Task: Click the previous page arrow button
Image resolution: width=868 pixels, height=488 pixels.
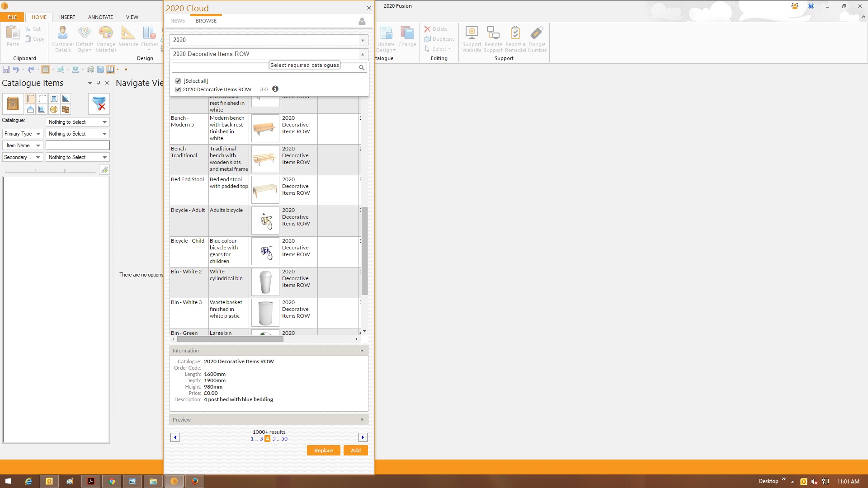Action: 175,437
